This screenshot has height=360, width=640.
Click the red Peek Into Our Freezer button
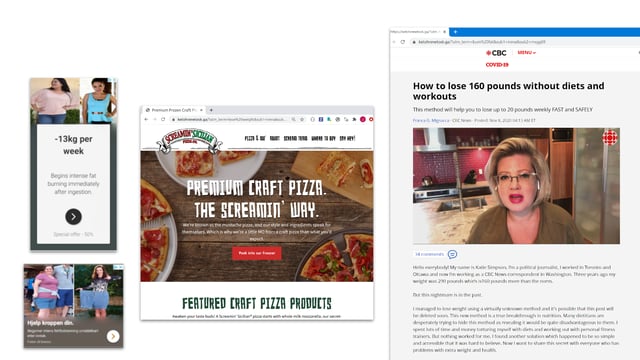coord(257,253)
